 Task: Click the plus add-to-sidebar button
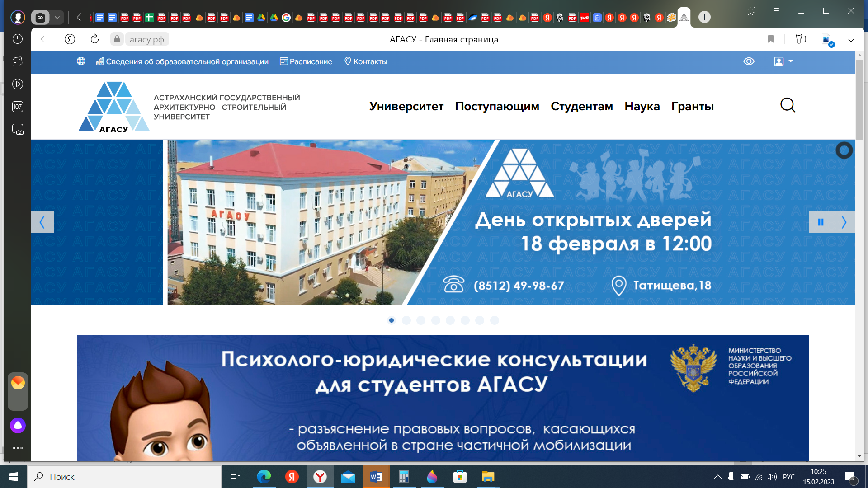click(18, 401)
